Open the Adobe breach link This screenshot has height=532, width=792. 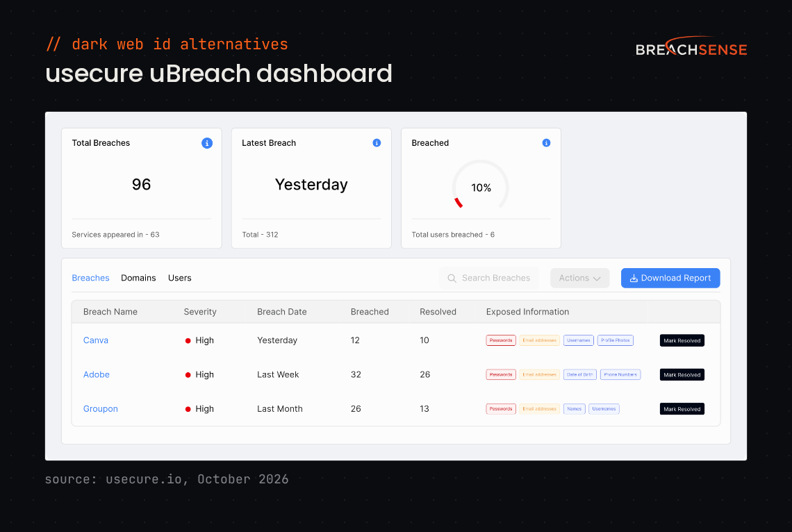tap(97, 374)
